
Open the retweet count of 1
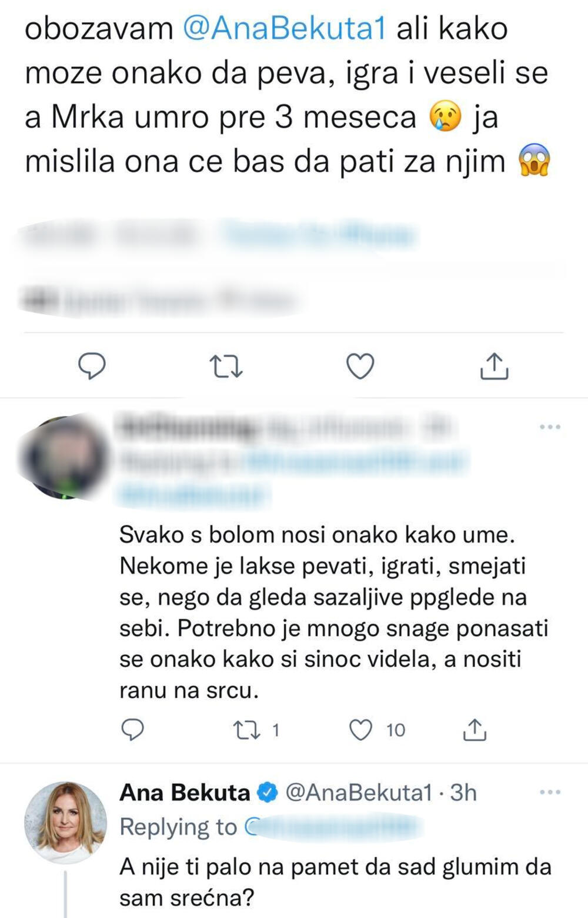coord(275,730)
